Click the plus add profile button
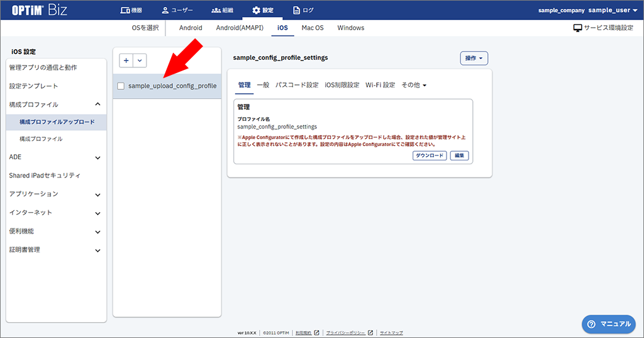Viewport: 644px width, 338px height. click(x=126, y=60)
